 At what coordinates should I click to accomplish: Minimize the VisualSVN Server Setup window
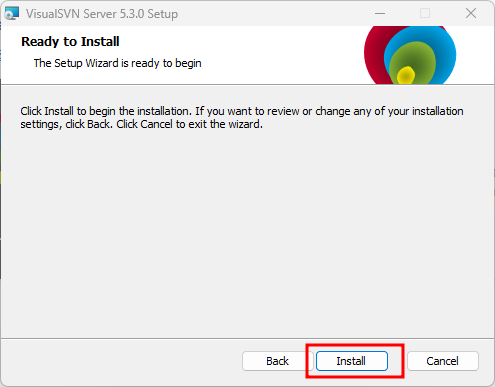380,14
